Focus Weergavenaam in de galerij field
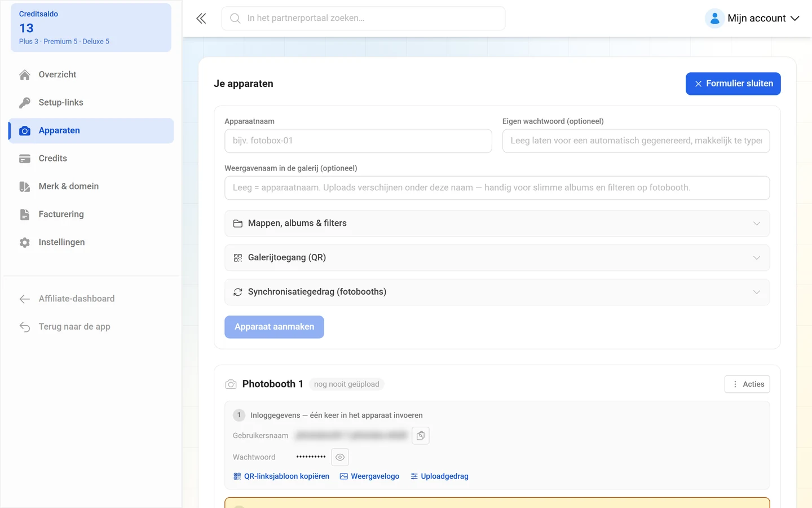 497,188
